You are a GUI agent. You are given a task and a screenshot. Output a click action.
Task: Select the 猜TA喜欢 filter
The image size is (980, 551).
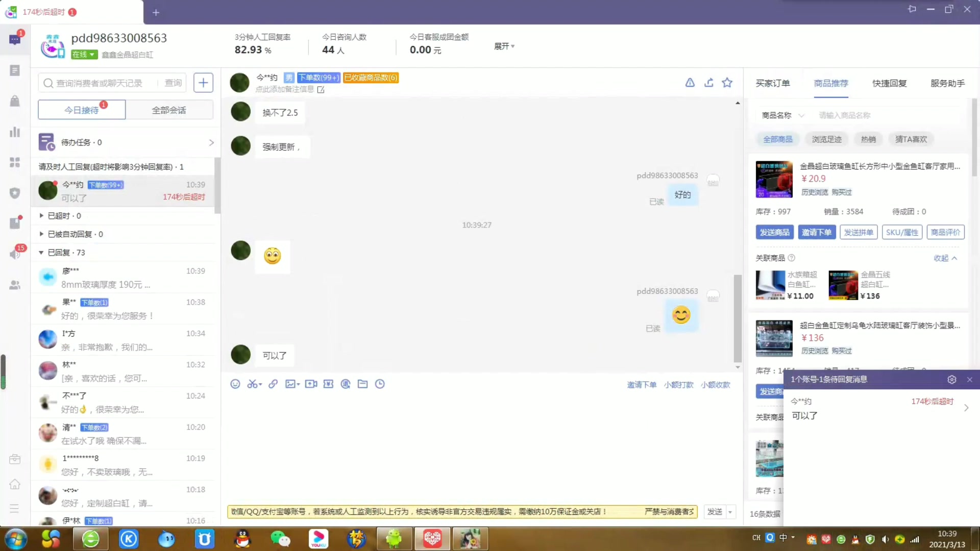pyautogui.click(x=911, y=139)
